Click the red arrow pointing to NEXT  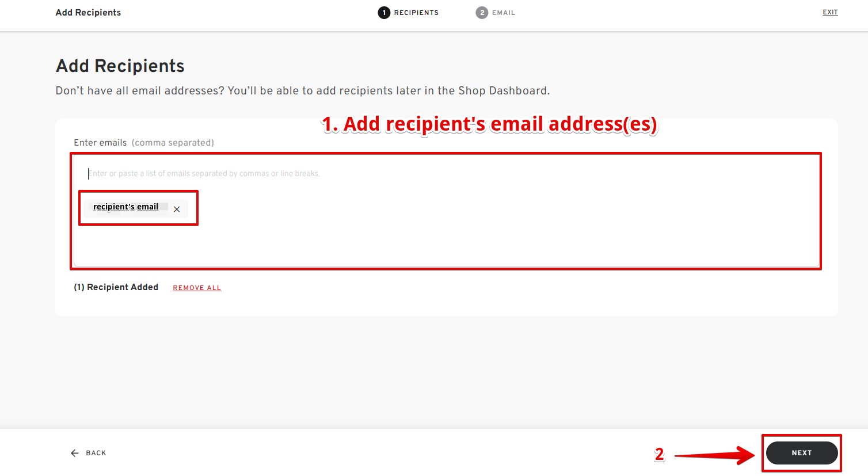click(715, 455)
